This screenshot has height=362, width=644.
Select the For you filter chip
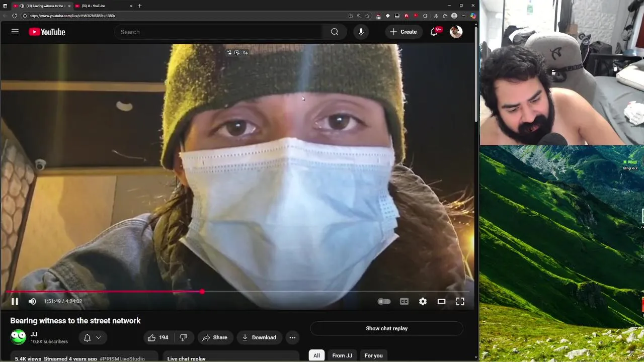(373, 355)
